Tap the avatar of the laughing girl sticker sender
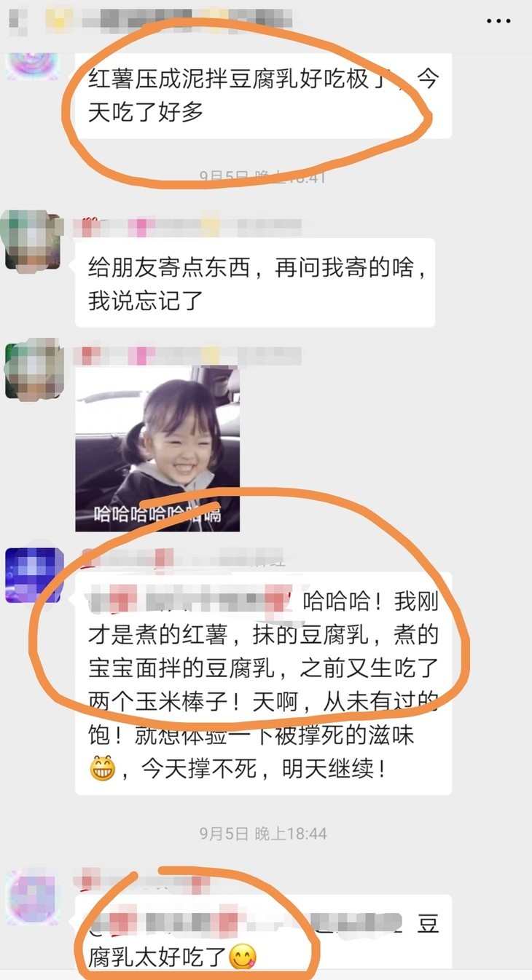 pos(34,369)
